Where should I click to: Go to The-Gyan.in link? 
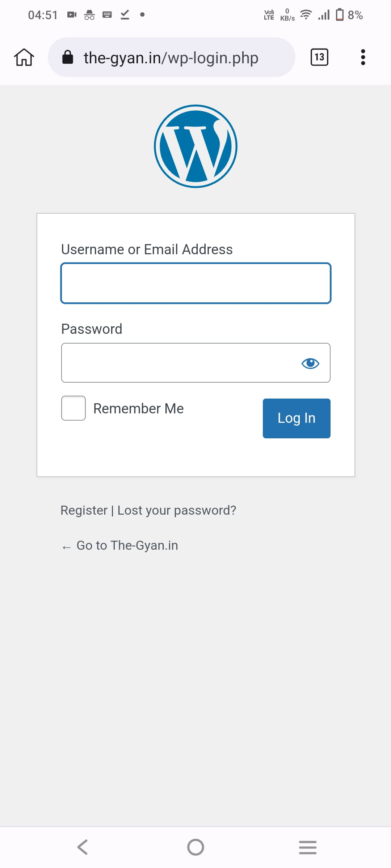pos(127,545)
